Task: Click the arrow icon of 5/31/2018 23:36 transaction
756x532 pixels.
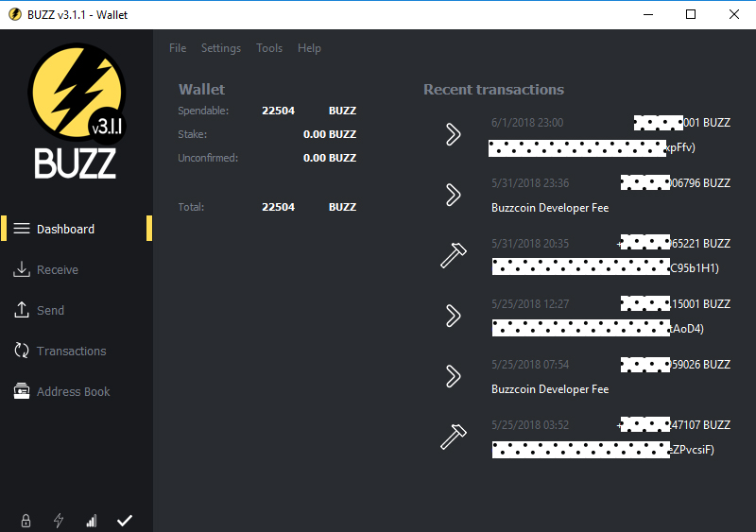Action: click(453, 195)
